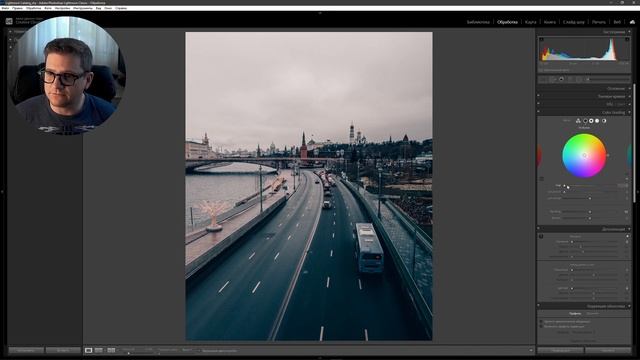
Task: Click the Вставить settings button
Action: click(63, 350)
